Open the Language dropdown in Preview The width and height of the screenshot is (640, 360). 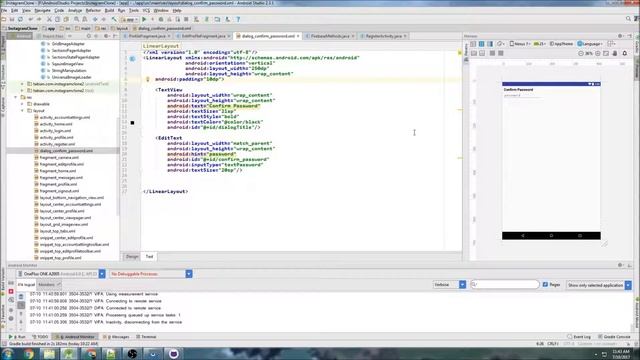point(590,44)
